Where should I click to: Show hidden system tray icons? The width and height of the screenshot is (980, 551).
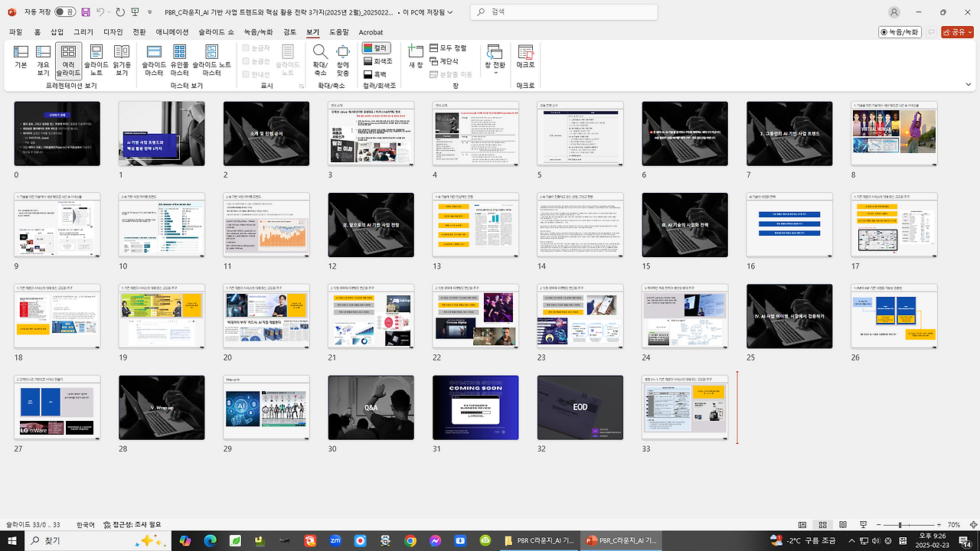(852, 540)
